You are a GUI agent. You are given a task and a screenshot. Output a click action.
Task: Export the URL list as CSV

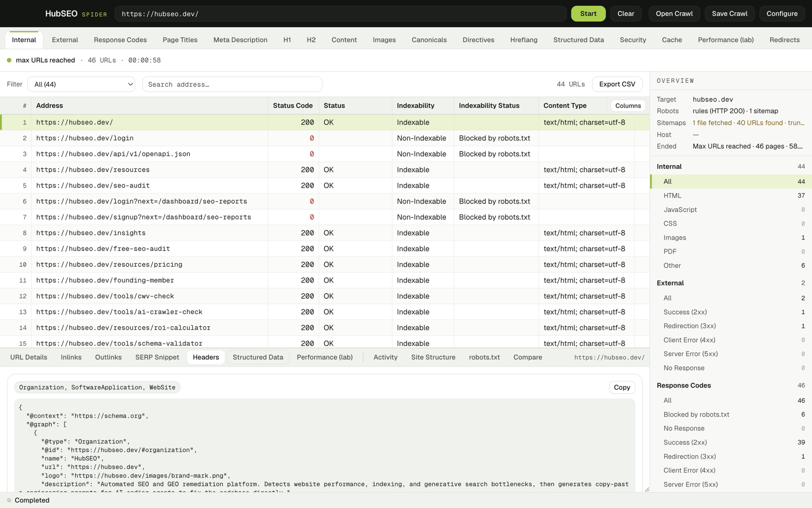[617, 84]
